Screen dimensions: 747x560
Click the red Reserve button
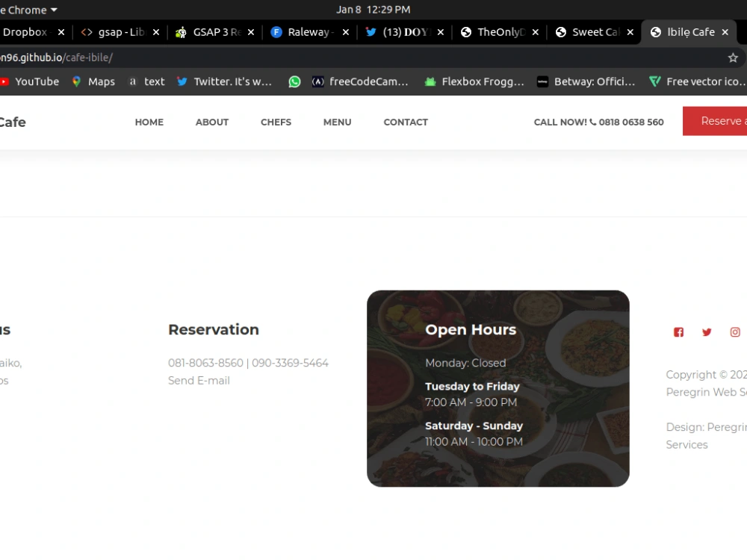coord(715,121)
